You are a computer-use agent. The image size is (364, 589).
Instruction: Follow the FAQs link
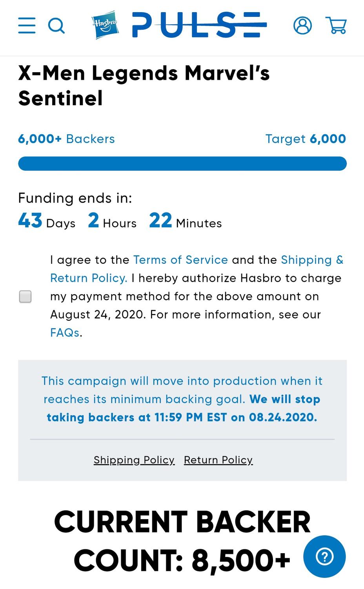(65, 333)
